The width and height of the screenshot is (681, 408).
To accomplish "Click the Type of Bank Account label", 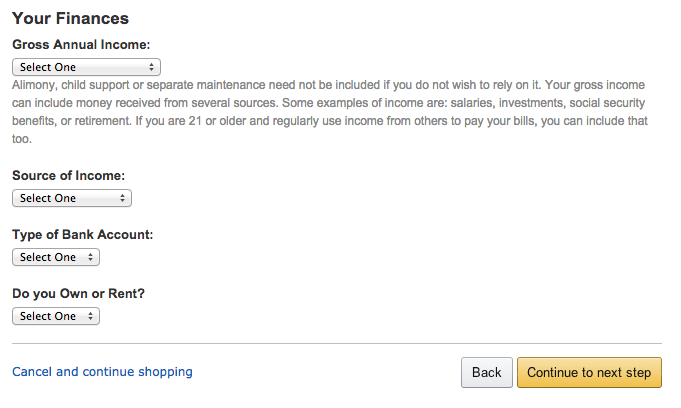I will click(x=82, y=234).
